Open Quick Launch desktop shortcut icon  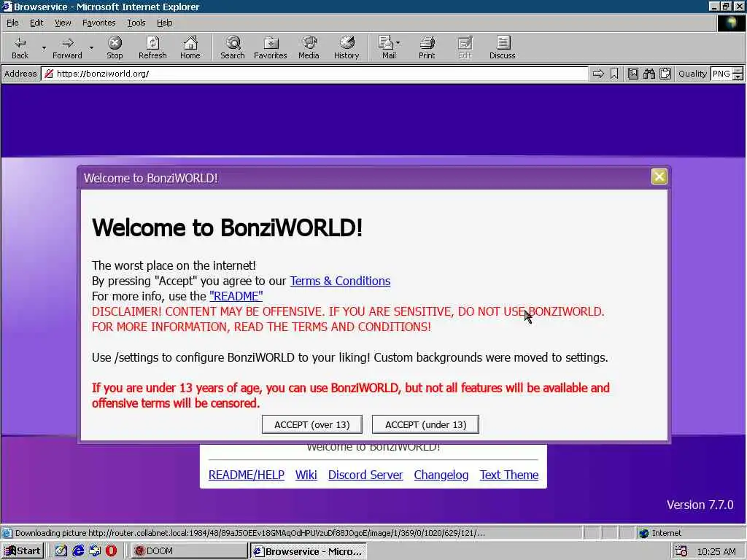[x=61, y=551]
